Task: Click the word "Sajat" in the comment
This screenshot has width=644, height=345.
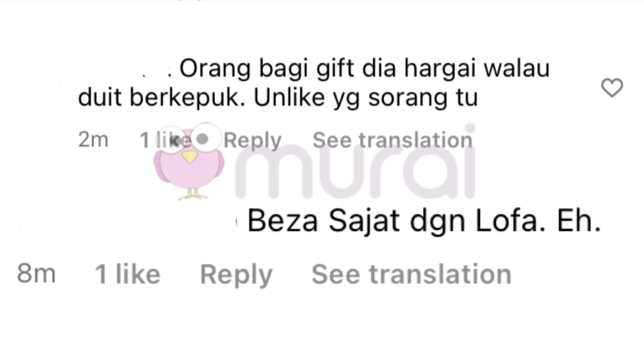Action: tap(364, 221)
